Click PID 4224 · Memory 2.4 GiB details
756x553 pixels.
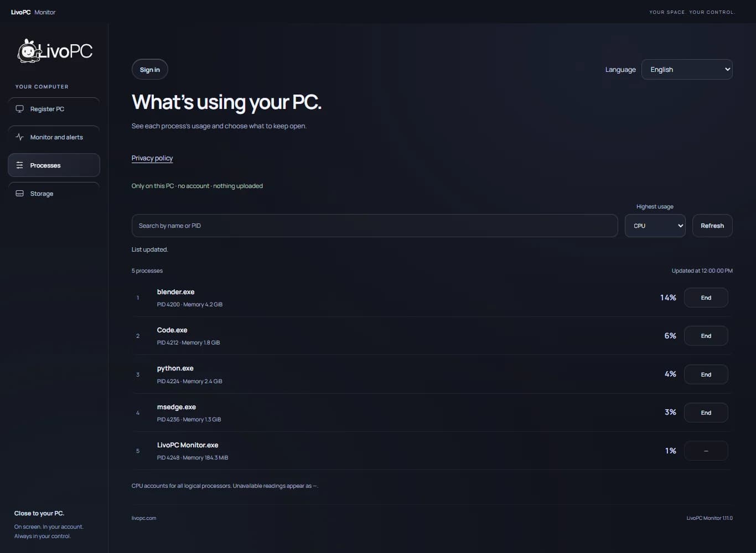click(190, 381)
